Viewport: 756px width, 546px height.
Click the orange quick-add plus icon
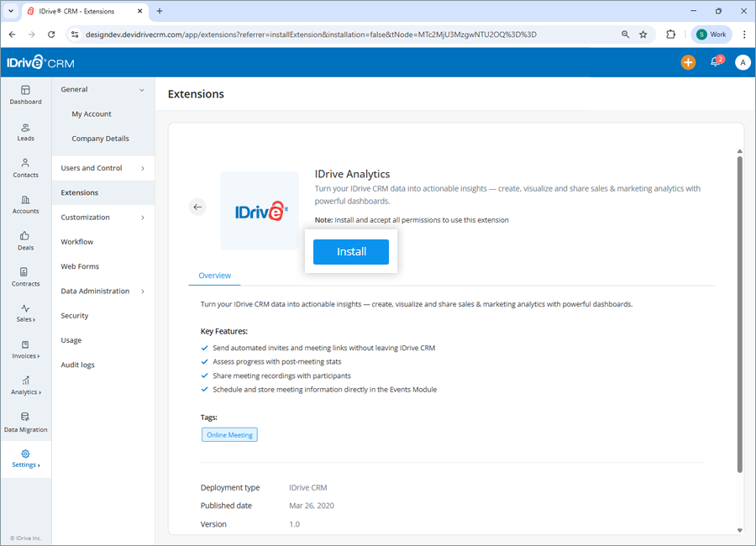688,62
